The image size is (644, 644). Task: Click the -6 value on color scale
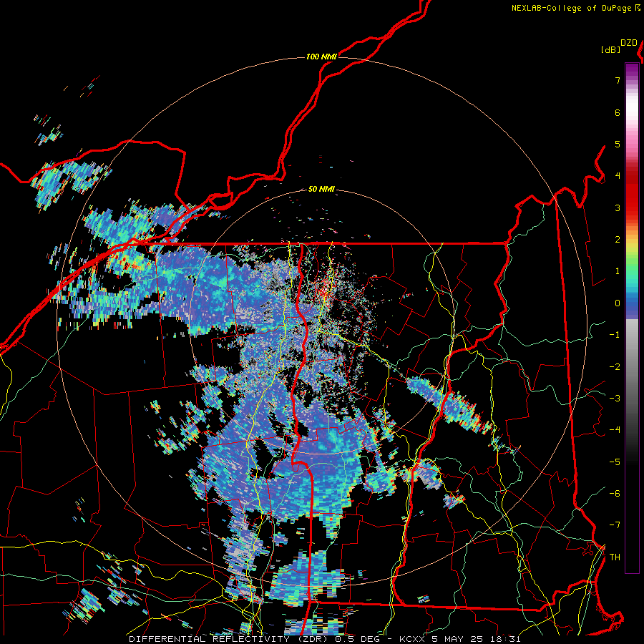pos(615,494)
